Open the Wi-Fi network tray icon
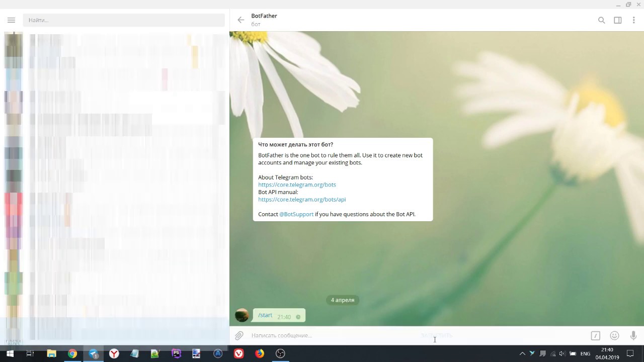The height and width of the screenshot is (362, 644). (x=553, y=353)
